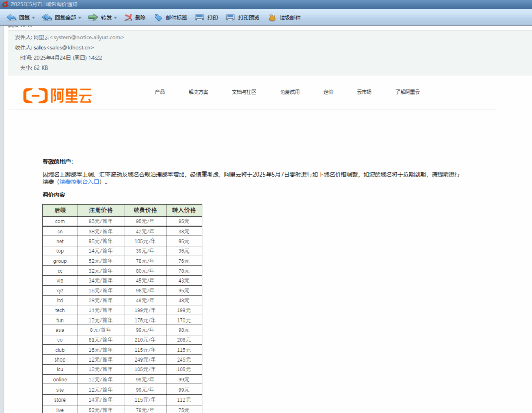Image resolution: width=532 pixels, height=413 pixels.
Task: Print the email using 打印 icon
Action: tap(199, 17)
